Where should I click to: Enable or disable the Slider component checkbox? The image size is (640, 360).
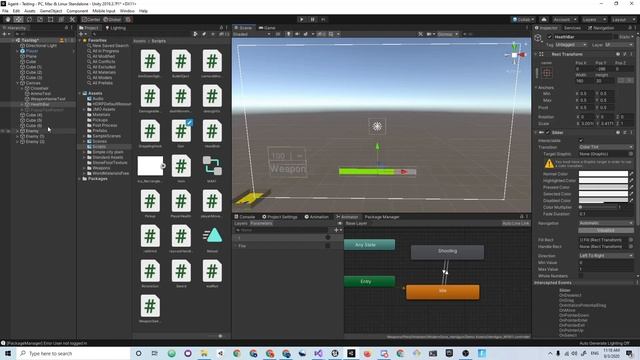coord(548,132)
